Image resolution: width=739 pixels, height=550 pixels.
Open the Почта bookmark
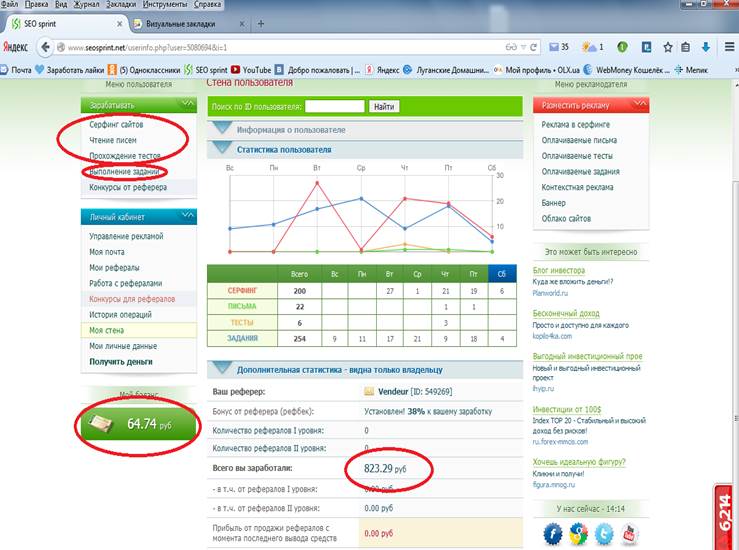pyautogui.click(x=16, y=70)
